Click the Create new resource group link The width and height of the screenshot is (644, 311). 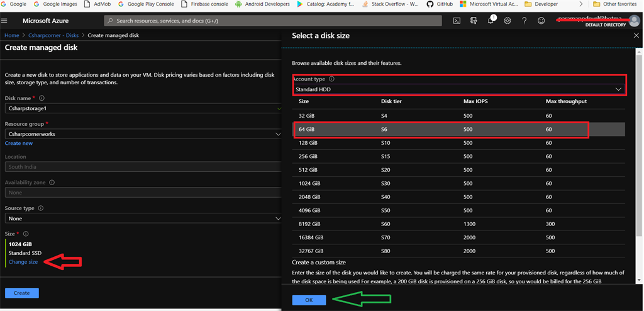(x=18, y=143)
